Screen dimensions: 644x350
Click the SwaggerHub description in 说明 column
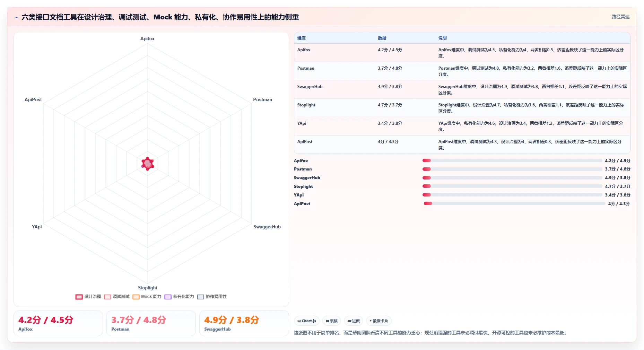point(532,90)
